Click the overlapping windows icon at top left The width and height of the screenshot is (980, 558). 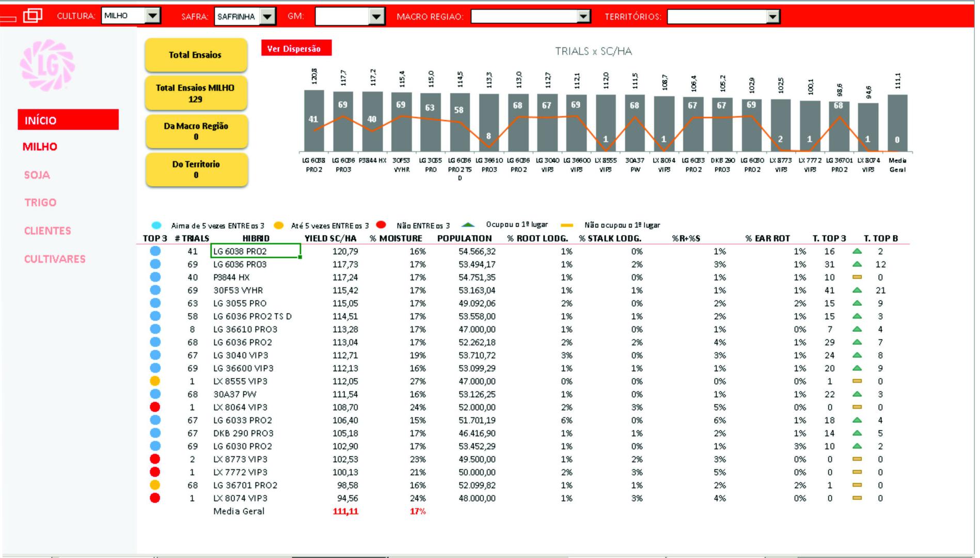pyautogui.click(x=33, y=16)
